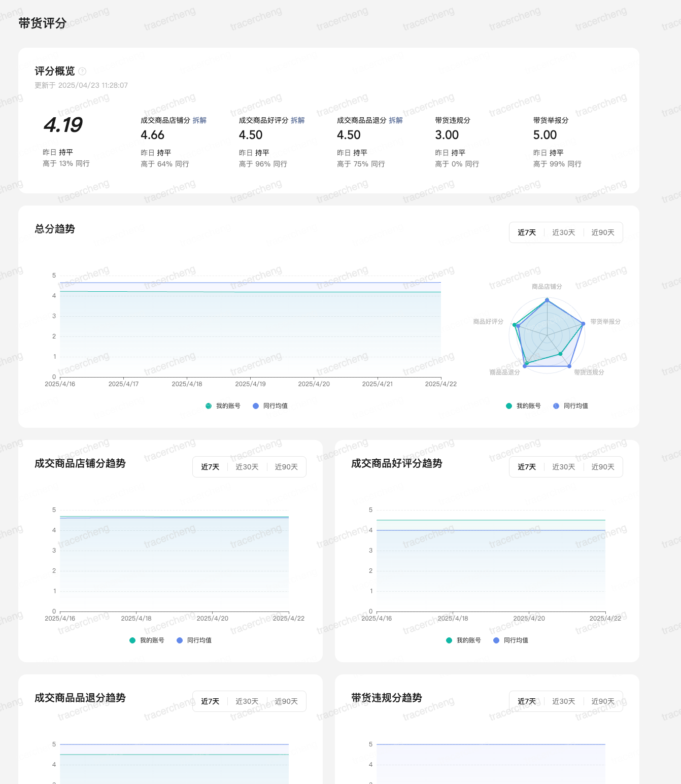Toggle 同行均值 legend in 成交商品好评分趋势 chart
This screenshot has width=681, height=784.
click(x=510, y=640)
